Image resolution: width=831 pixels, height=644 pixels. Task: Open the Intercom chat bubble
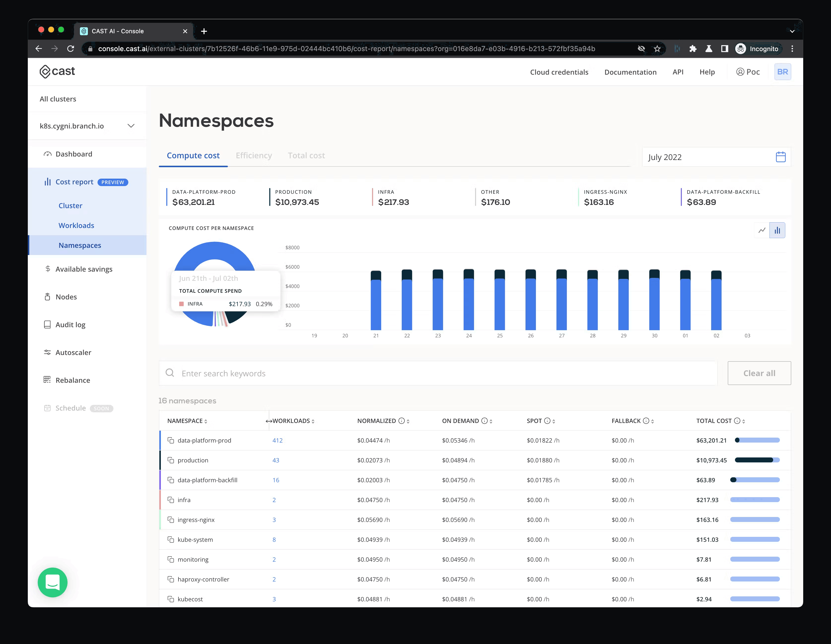(x=53, y=582)
